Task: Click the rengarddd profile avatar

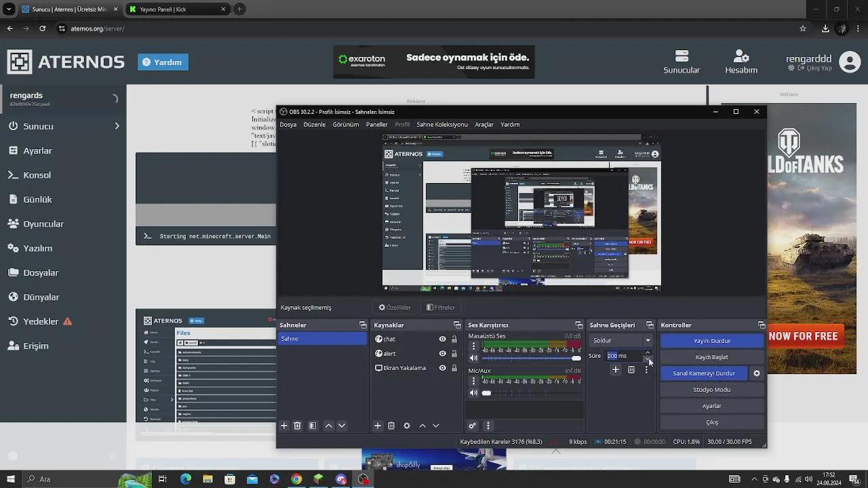Action: click(850, 62)
